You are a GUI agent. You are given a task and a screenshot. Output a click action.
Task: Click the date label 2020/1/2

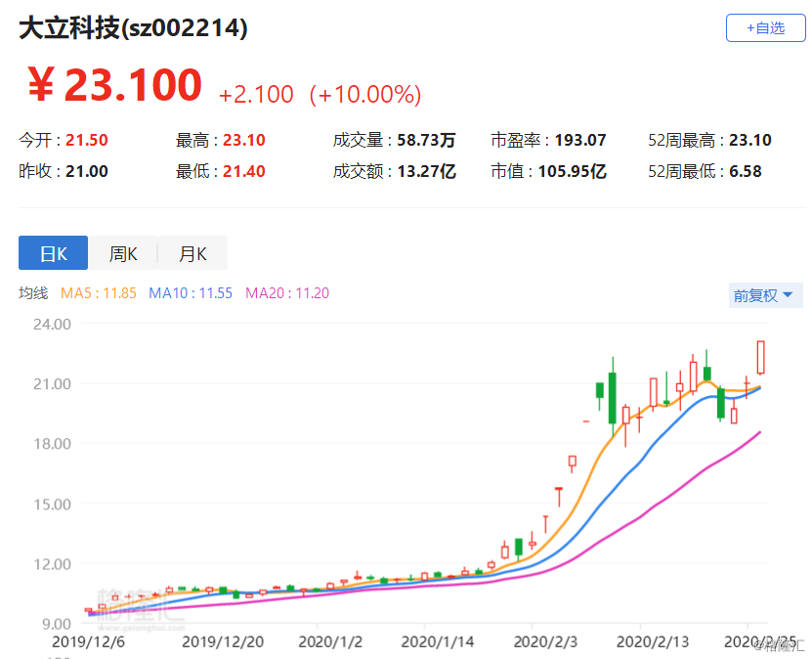pos(330,642)
